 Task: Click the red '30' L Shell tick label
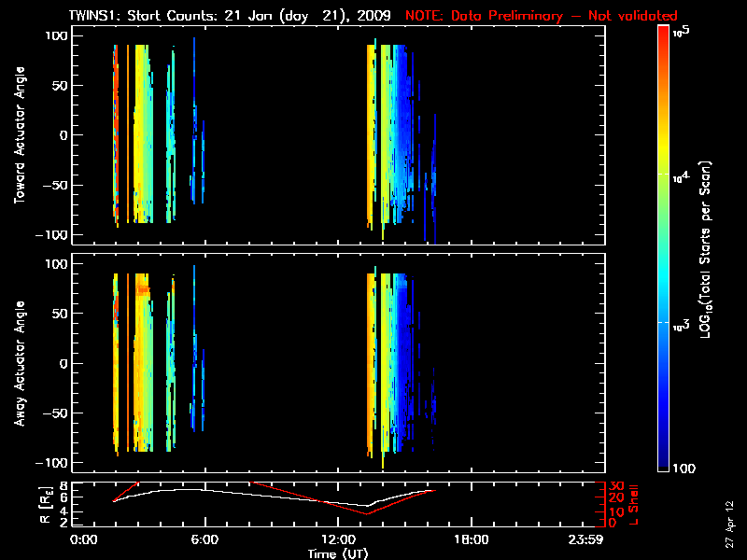pyautogui.click(x=613, y=486)
